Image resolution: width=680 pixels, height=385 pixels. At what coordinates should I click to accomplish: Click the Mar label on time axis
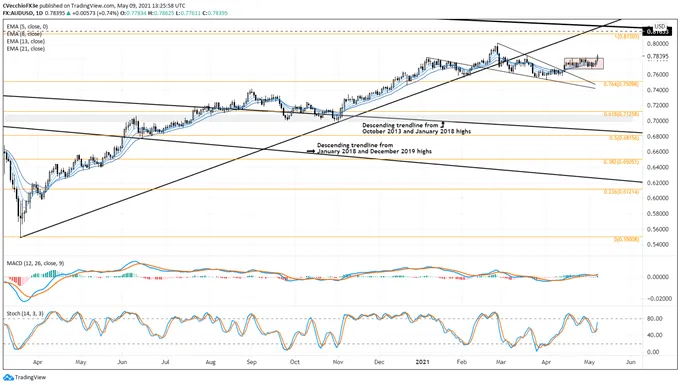tap(501, 362)
